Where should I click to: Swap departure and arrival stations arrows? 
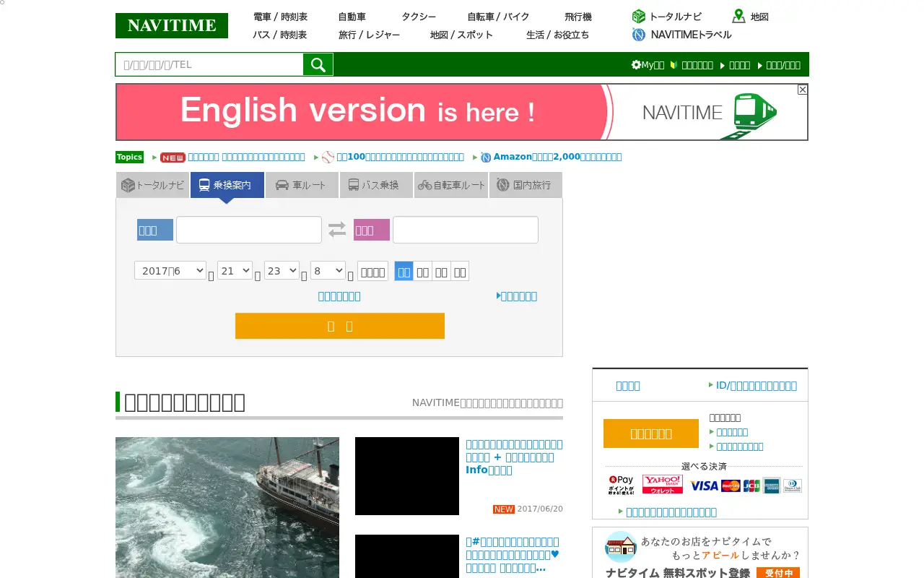click(337, 230)
